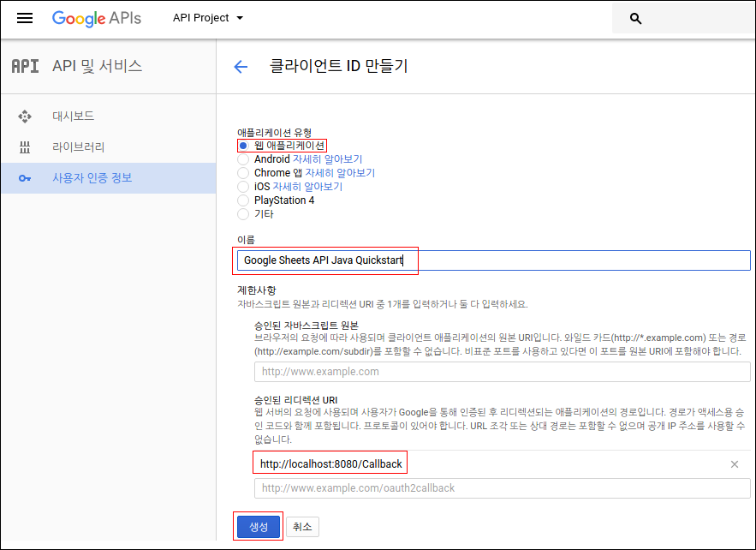
Task: Remove the localhost:8080/Callback redirect URI
Action: click(x=735, y=464)
